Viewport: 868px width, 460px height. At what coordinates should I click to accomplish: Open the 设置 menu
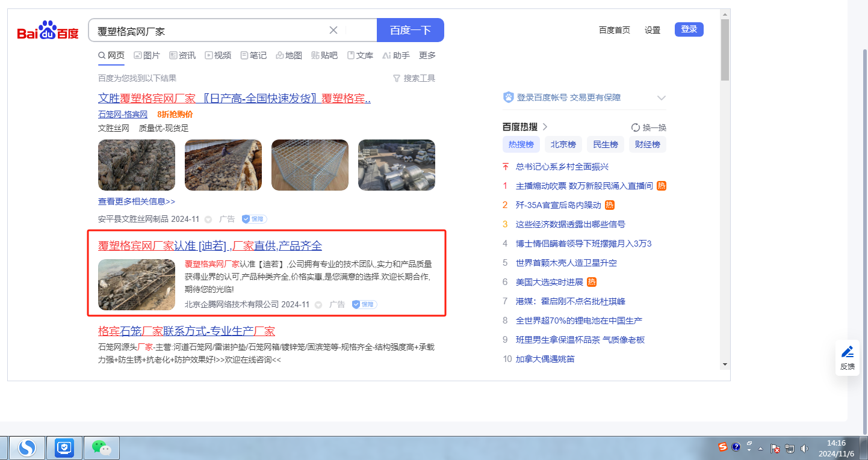pyautogui.click(x=653, y=30)
